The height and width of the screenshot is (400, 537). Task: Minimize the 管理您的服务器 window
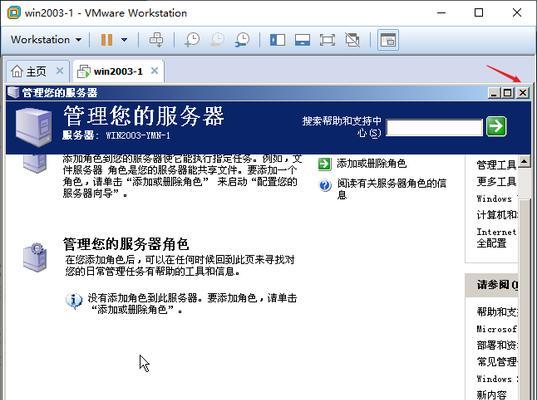[494, 93]
